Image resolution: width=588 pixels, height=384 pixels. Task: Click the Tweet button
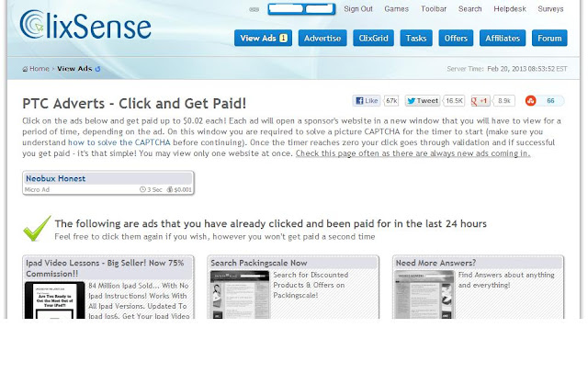pyautogui.click(x=423, y=101)
